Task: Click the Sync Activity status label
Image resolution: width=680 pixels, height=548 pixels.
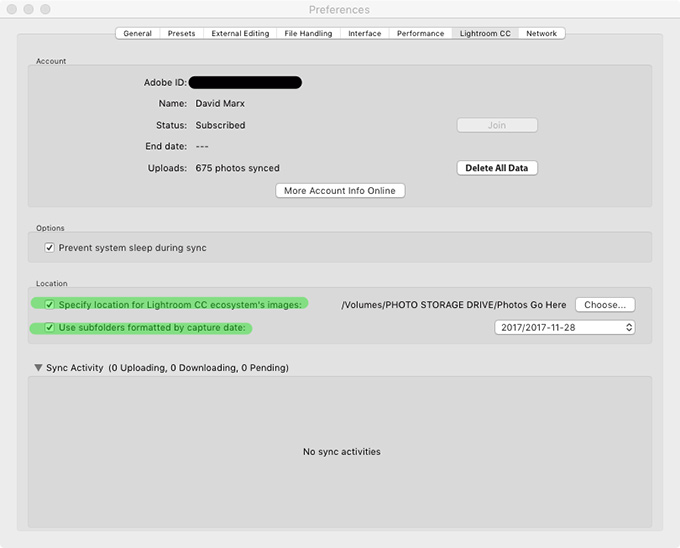Action: (167, 368)
